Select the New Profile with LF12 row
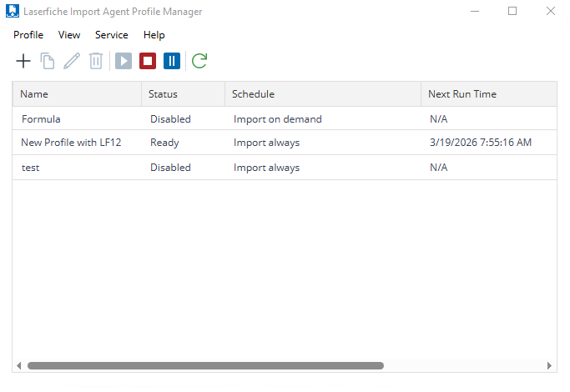Image resolution: width=570 pixels, height=392 pixels. click(285, 143)
